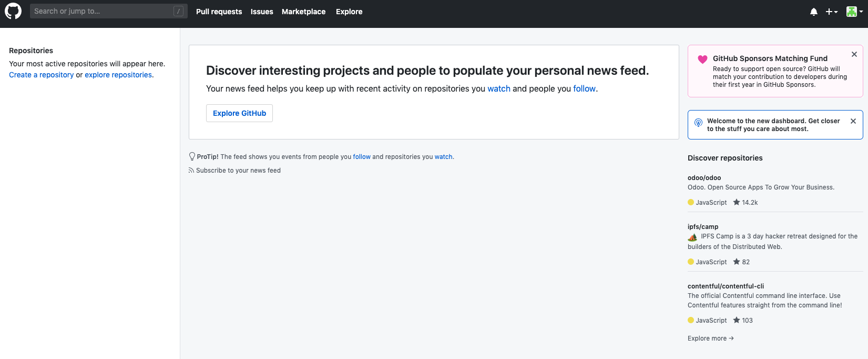Dismiss the new dashboard welcome notice
This screenshot has width=868, height=359.
853,121
